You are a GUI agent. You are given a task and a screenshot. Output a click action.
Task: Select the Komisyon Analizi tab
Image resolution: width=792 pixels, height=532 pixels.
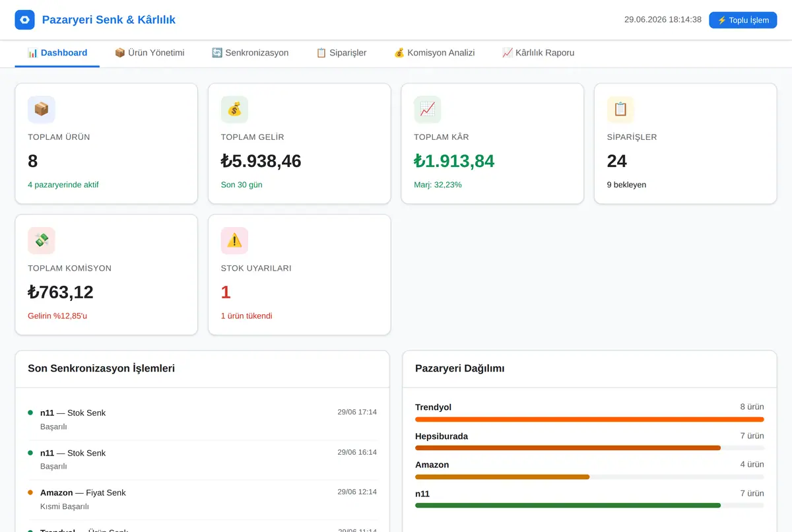434,53
